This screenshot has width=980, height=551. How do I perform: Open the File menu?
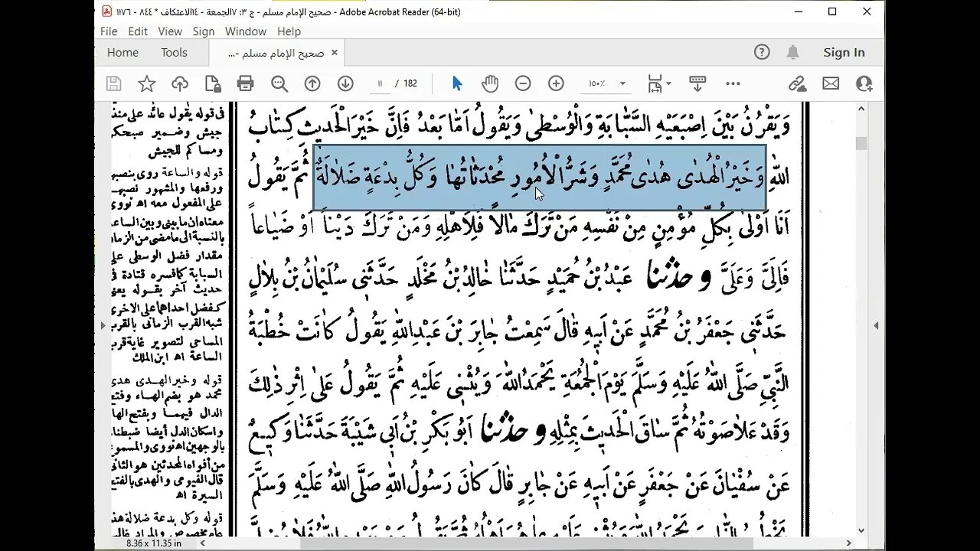pos(109,31)
